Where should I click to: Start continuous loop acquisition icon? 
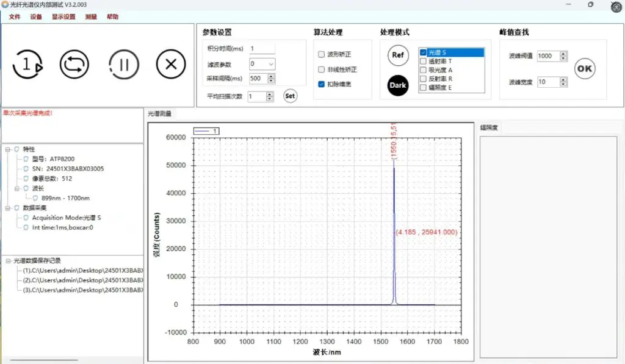tap(74, 64)
